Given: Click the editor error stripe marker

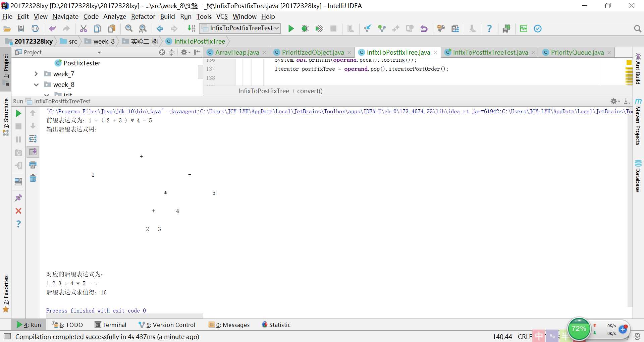Looking at the screenshot, I should pyautogui.click(x=629, y=63).
